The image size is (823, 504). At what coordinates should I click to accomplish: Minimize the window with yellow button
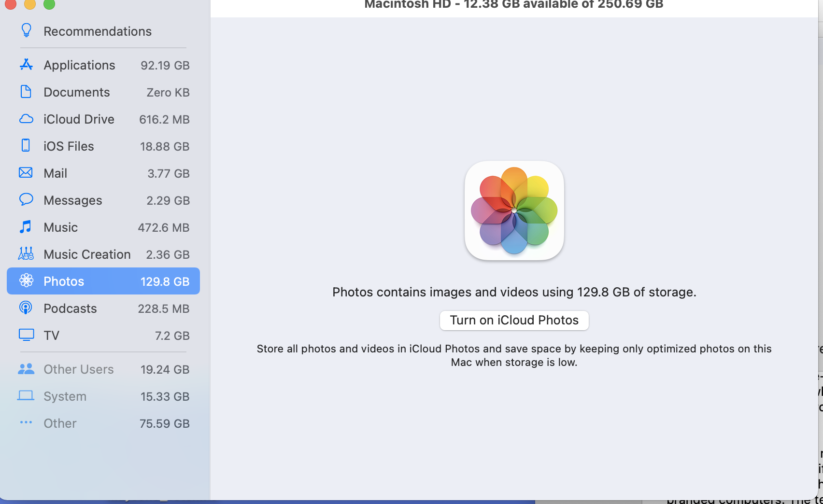(x=30, y=4)
